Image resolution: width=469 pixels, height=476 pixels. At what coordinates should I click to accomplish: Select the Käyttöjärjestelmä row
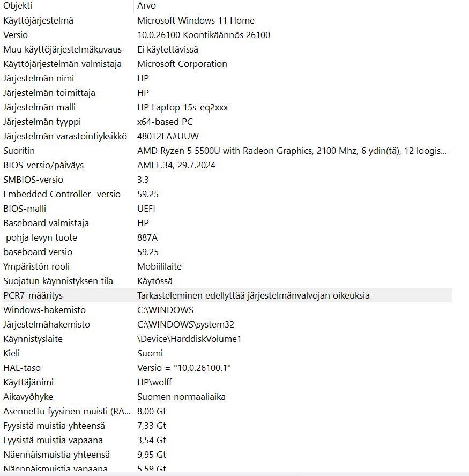(227, 20)
